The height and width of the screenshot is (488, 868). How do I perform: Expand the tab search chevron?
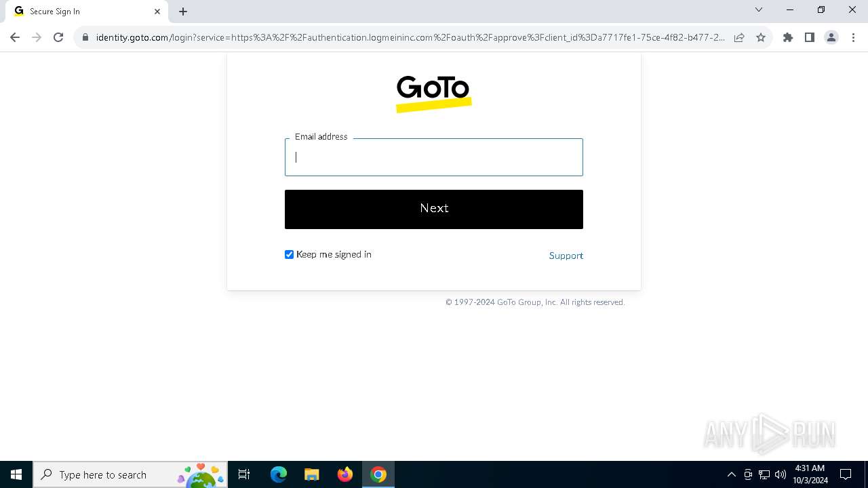[759, 10]
